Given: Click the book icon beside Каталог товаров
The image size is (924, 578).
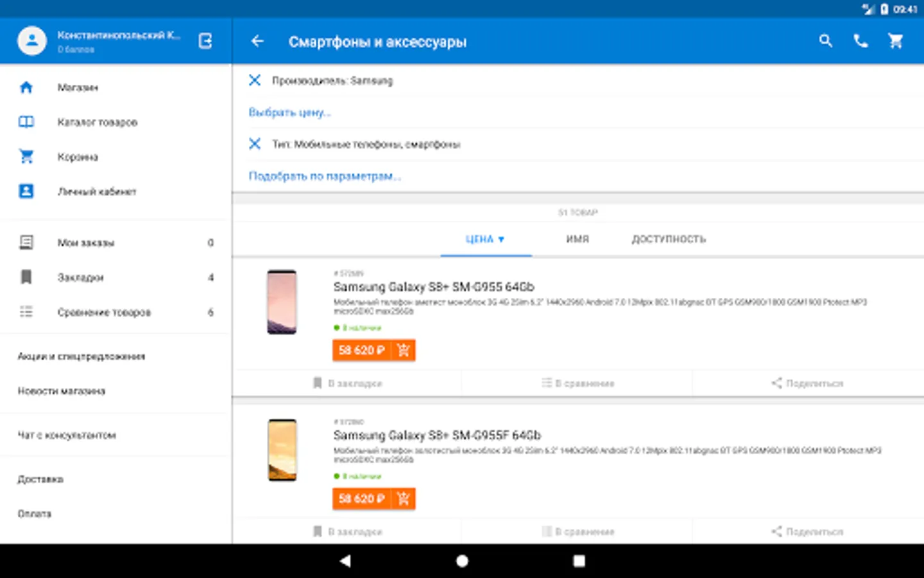Looking at the screenshot, I should (x=26, y=122).
